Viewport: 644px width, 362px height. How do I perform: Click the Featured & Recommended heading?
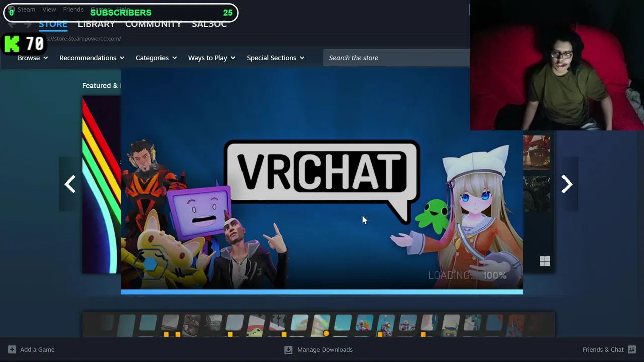[x=100, y=85]
